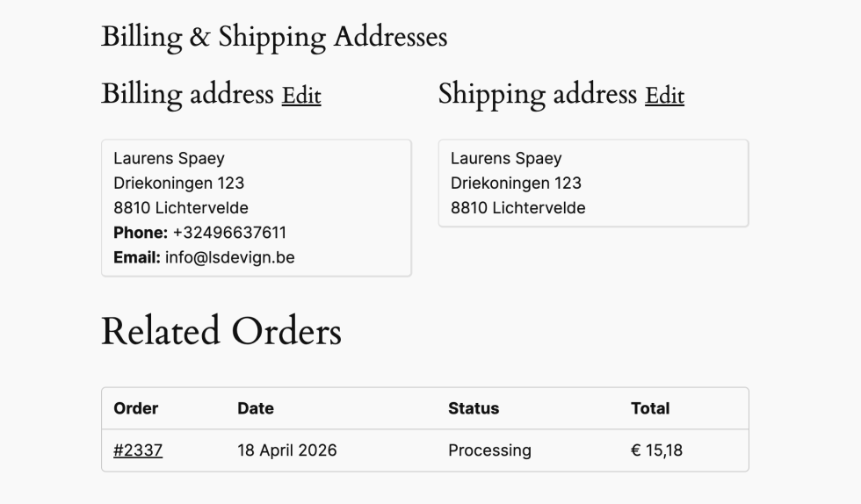The image size is (861, 504).
Task: Click the Related Orders heading
Action: click(221, 332)
